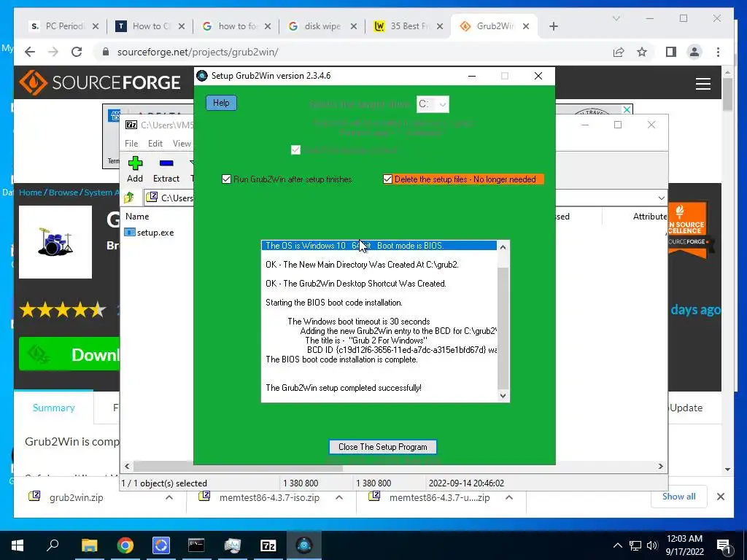Click the browser forward arrow
This screenshot has height=560, width=747.
tap(53, 52)
